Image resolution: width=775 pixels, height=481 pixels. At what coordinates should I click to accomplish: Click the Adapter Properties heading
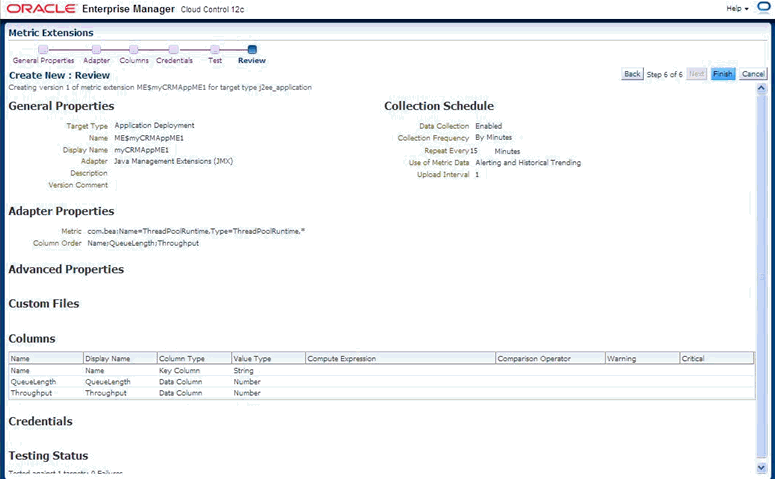coord(61,211)
